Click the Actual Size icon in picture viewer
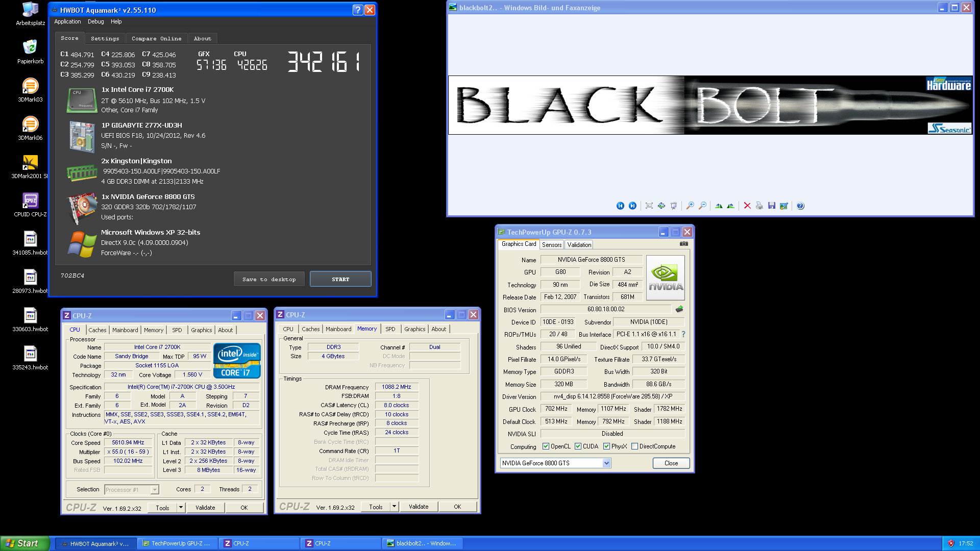This screenshot has width=980, height=551. pyautogui.click(x=661, y=206)
